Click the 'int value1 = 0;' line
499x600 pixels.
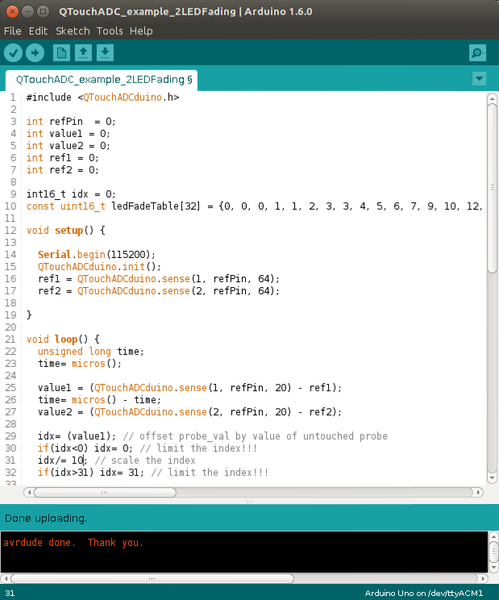click(68, 134)
